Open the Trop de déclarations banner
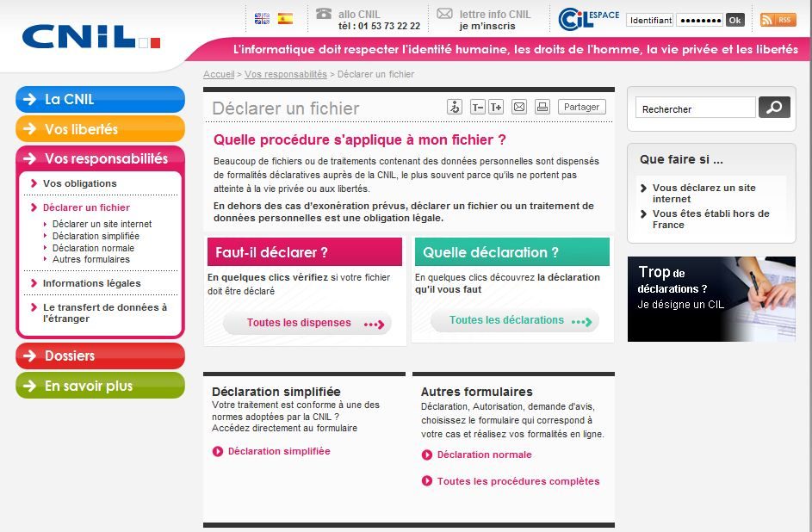The image size is (812, 532). 710,299
